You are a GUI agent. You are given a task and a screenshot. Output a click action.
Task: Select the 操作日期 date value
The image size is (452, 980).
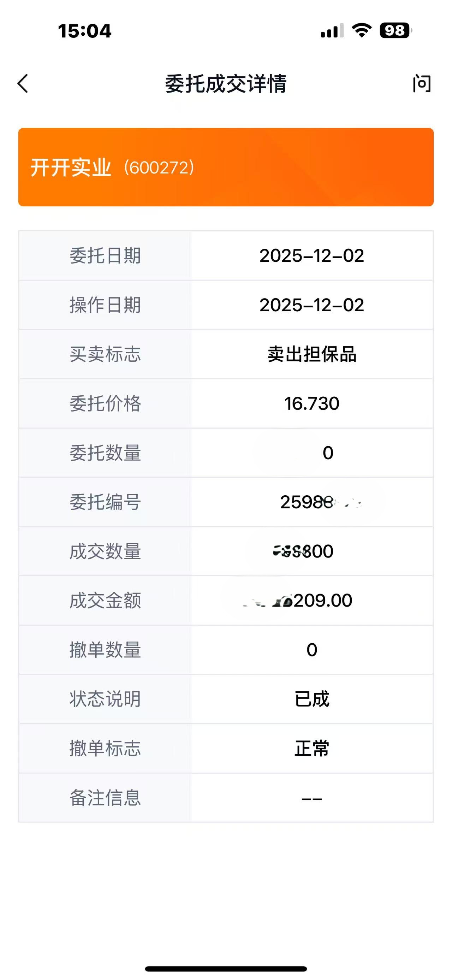[312, 305]
